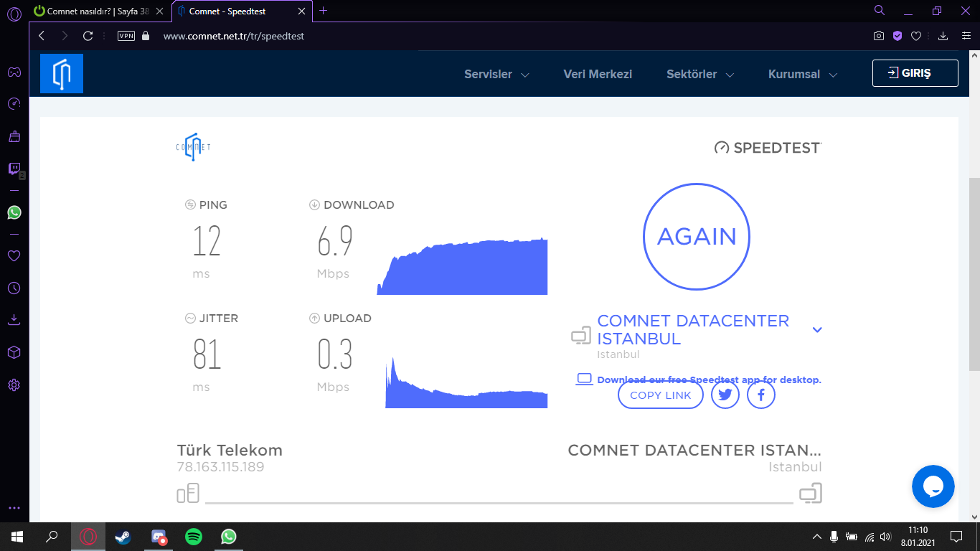Open Twitch in Opera sidebar
The height and width of the screenshot is (551, 980).
click(x=14, y=169)
